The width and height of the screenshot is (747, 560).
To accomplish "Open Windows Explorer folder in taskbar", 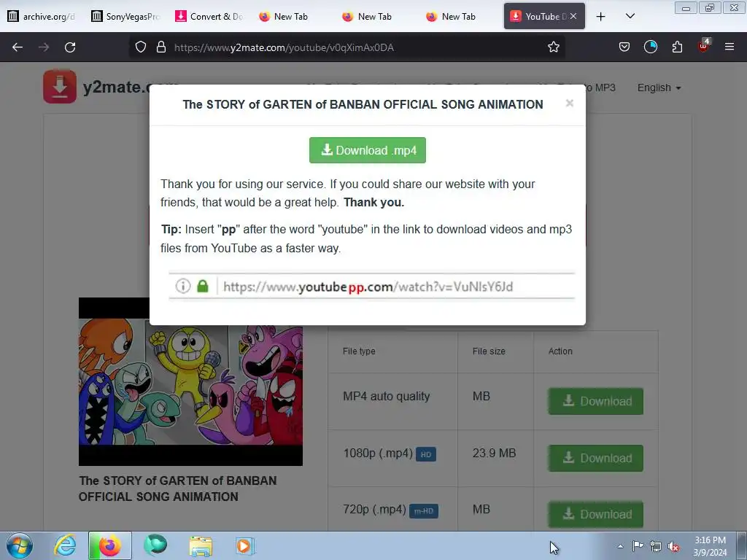I will point(201,545).
